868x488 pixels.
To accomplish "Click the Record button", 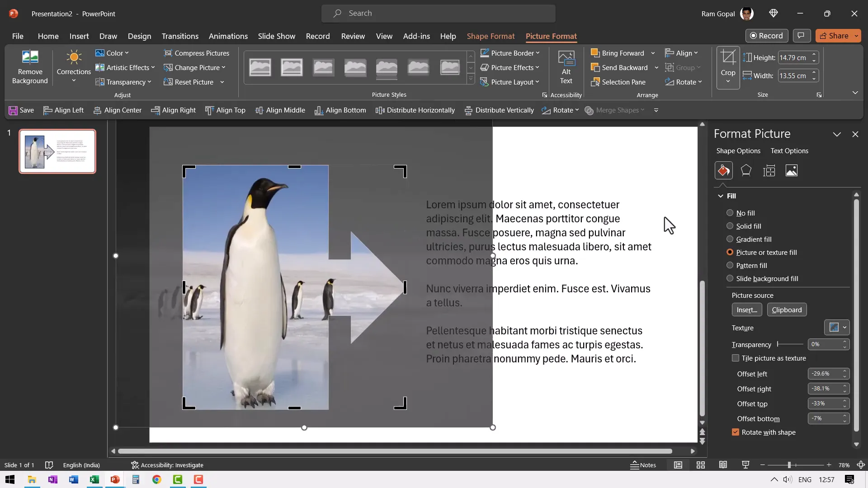I will 767,36.
